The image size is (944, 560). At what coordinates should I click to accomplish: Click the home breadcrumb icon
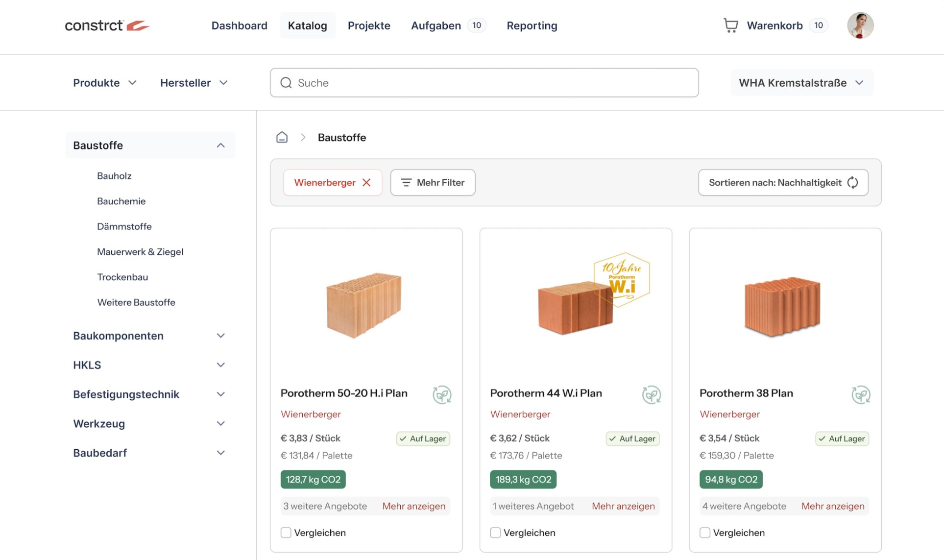click(x=282, y=137)
